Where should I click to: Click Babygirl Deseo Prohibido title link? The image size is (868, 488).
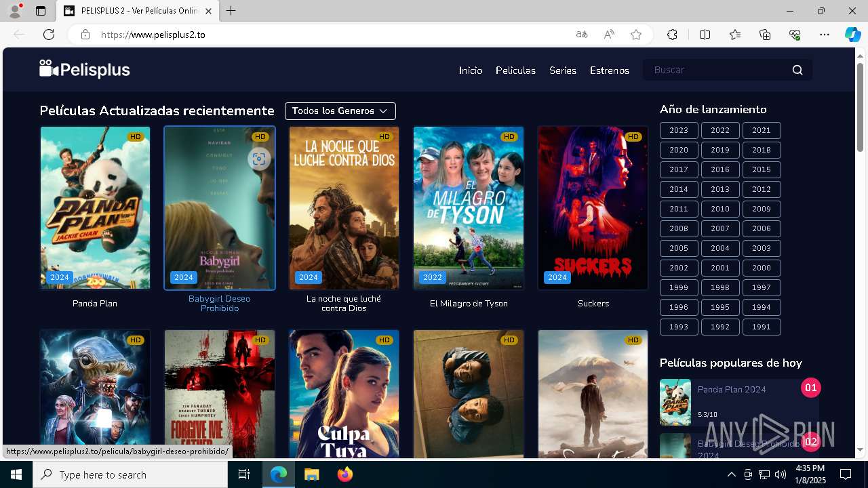click(x=220, y=304)
